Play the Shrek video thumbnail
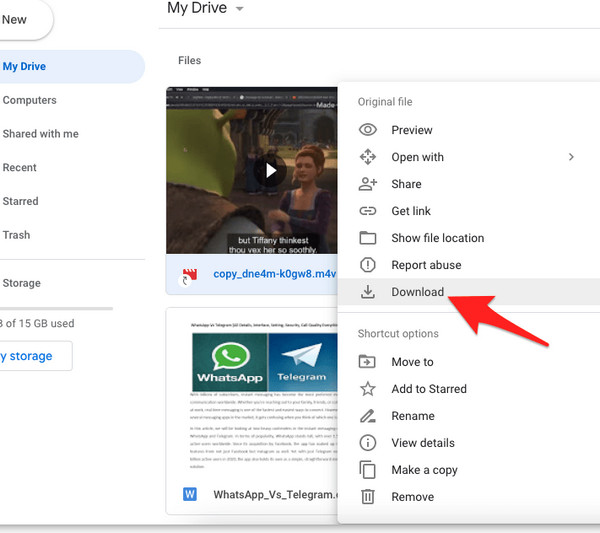 (x=268, y=170)
